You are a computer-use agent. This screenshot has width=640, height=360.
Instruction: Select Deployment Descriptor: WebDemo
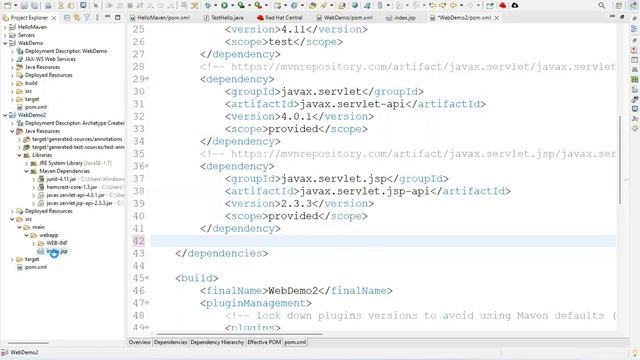(66, 51)
